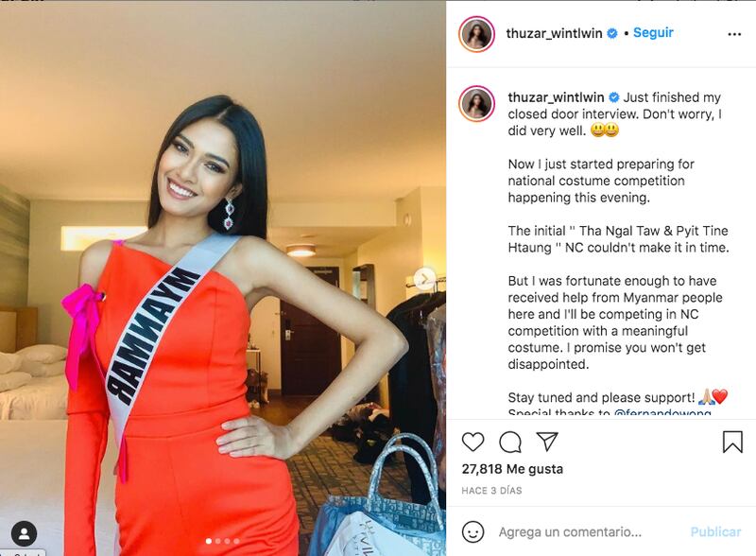Follow the account via Seguir link
This screenshot has height=556, width=756.
[653, 33]
